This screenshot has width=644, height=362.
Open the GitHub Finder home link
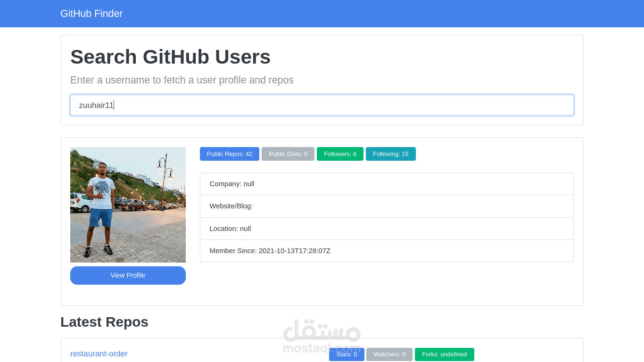[91, 13]
